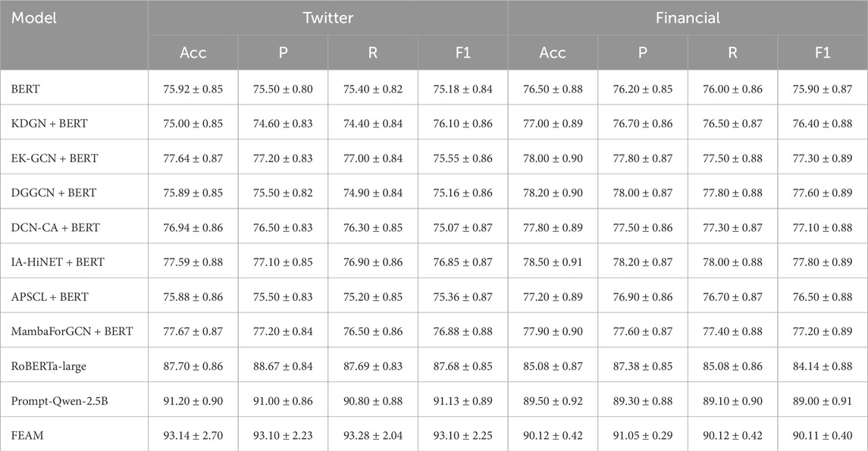Click the RoBERTa-large model cell
The image size is (868, 451).
49,366
